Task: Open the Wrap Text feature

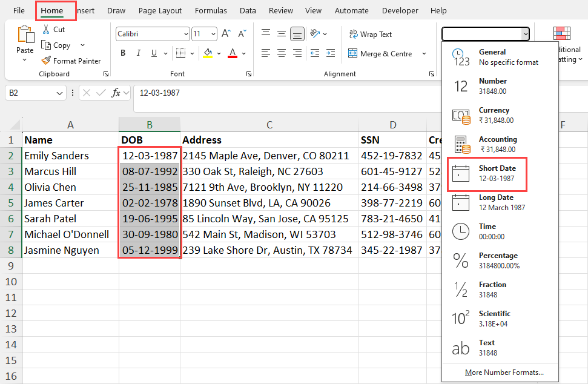Action: 370,34
